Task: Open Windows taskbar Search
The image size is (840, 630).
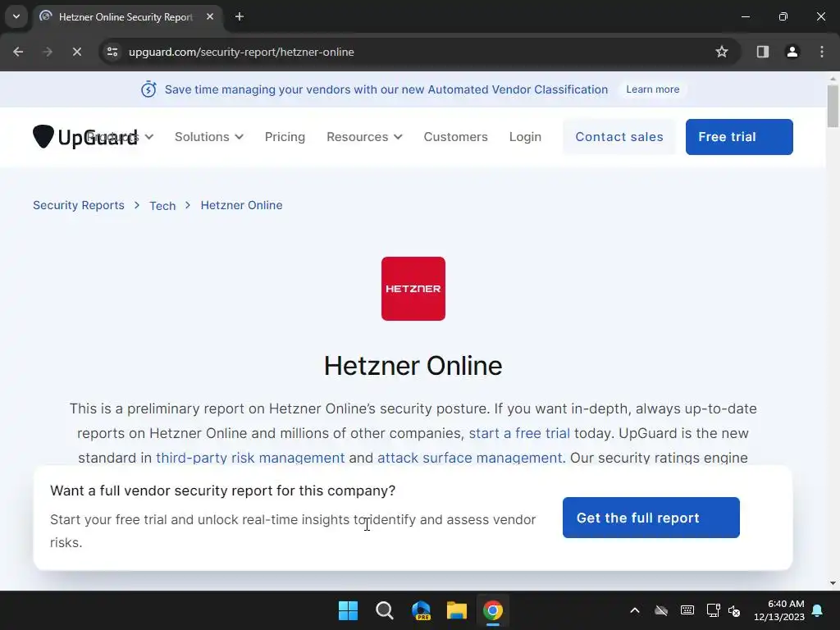Action: pos(385,610)
